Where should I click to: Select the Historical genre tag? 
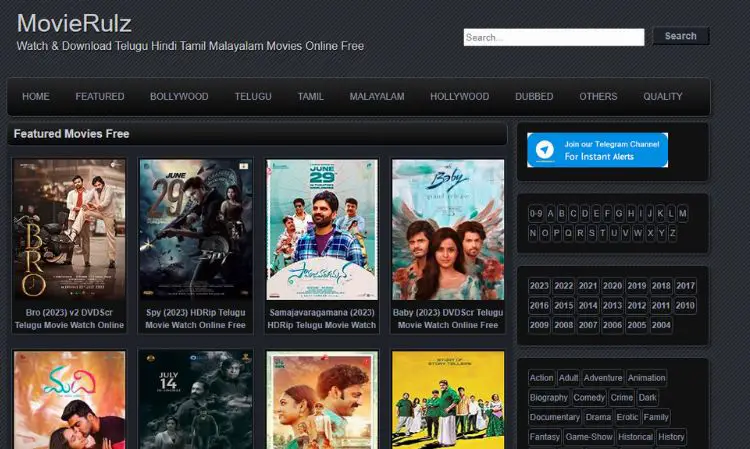pos(635,437)
